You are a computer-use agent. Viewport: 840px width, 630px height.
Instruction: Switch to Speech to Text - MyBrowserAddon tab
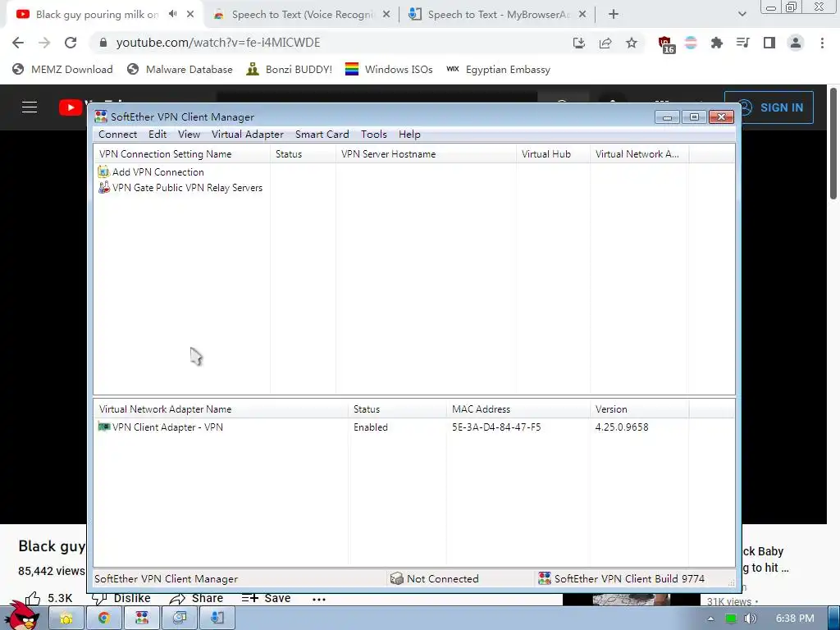point(498,15)
